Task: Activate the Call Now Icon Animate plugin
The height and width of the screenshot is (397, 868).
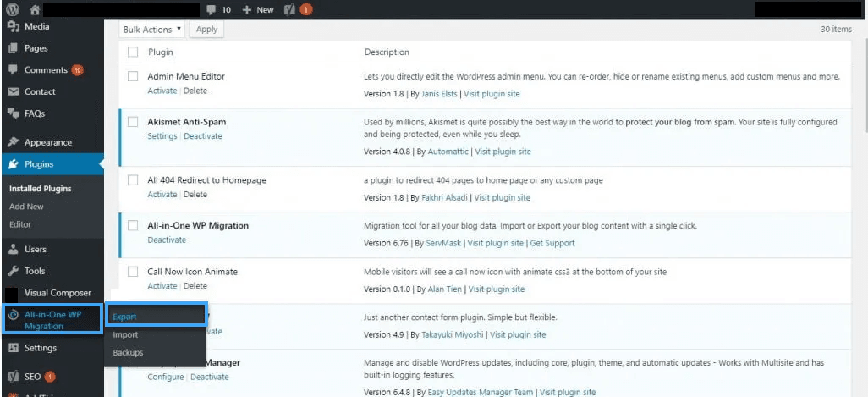Action: coord(162,286)
